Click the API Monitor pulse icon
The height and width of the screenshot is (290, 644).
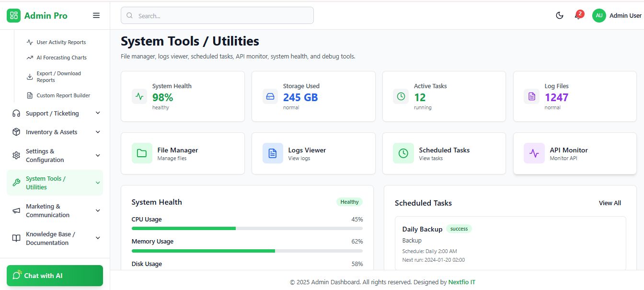tap(534, 153)
